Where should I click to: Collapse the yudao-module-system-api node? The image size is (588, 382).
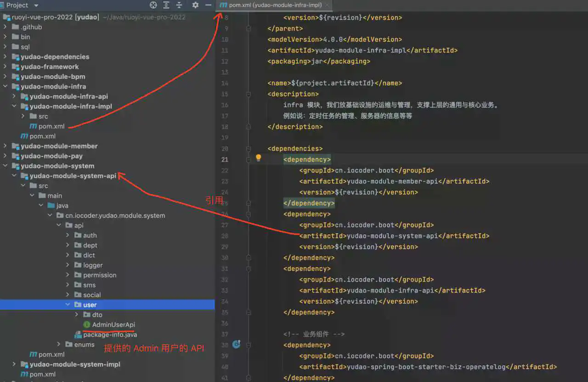pos(14,176)
